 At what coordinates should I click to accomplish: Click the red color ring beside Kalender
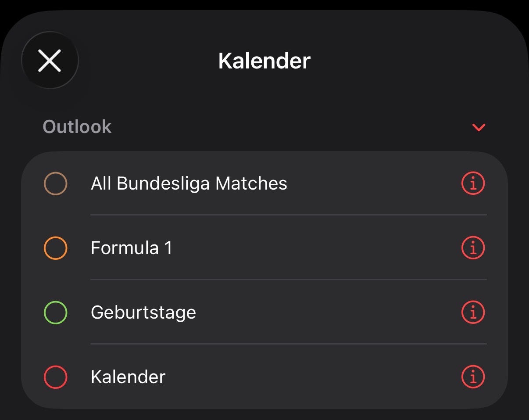pyautogui.click(x=56, y=377)
